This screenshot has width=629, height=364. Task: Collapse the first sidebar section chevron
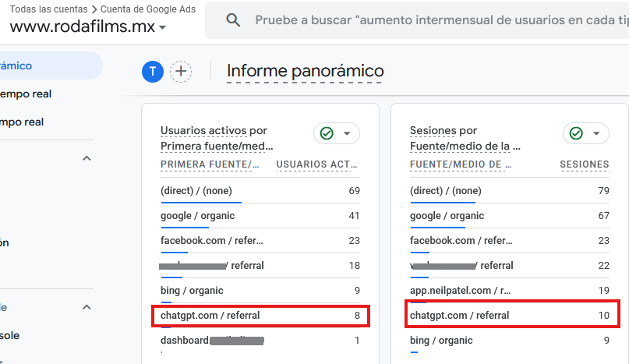coord(87,158)
